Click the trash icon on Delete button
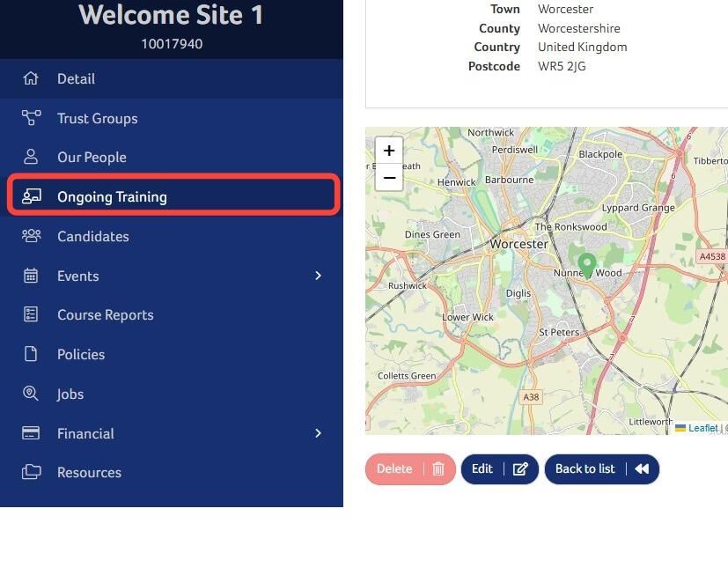The image size is (728, 575). click(438, 469)
